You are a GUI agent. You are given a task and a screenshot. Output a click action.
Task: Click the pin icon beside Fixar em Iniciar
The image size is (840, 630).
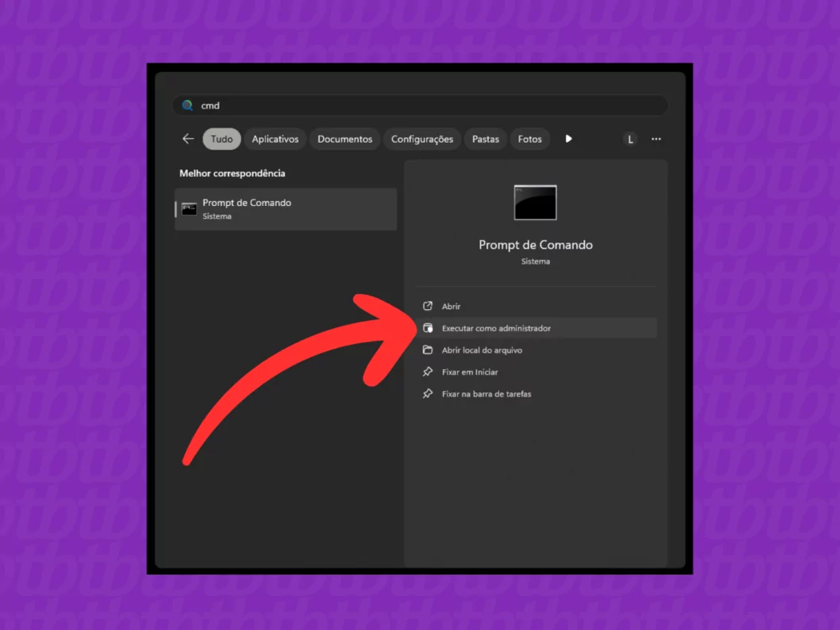point(427,372)
